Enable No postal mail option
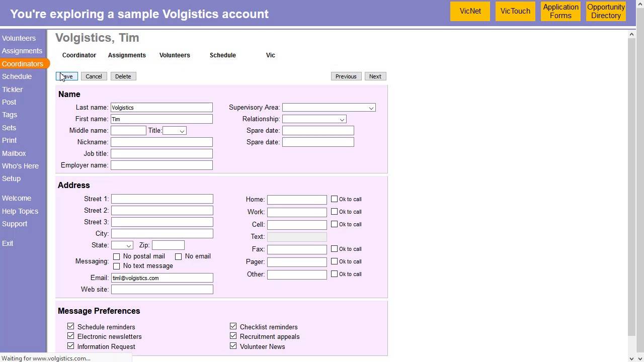Screen dimensions: 644x362 point(116,256)
